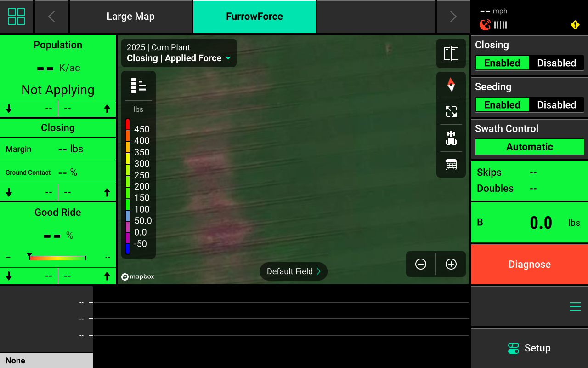588x368 pixels.
Task: Open Setup
Action: (529, 348)
